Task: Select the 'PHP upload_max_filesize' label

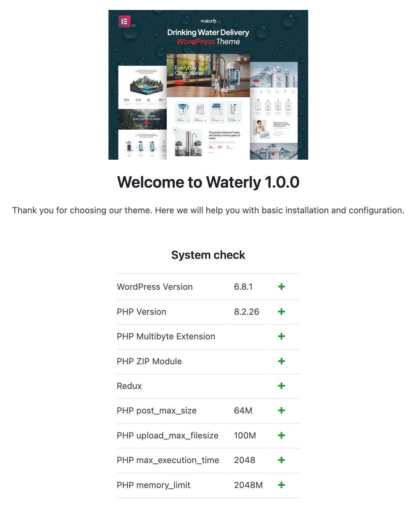Action: (168, 435)
